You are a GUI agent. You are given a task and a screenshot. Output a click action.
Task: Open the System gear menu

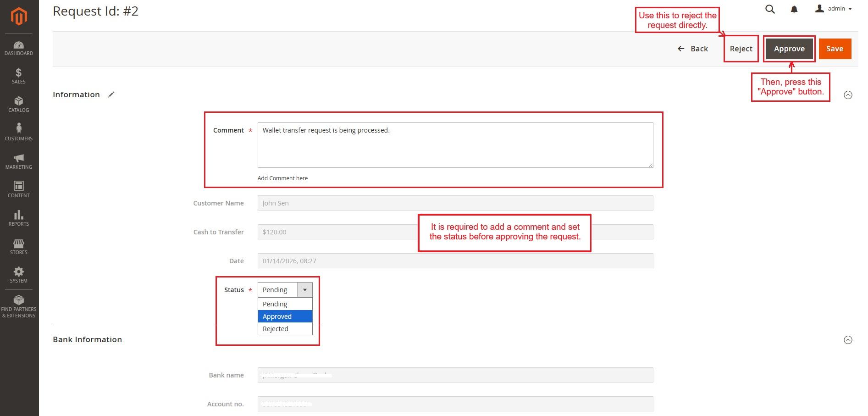(19, 275)
